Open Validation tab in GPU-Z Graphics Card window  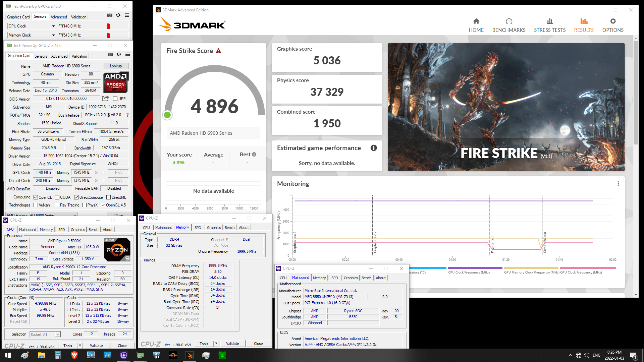pos(79,56)
